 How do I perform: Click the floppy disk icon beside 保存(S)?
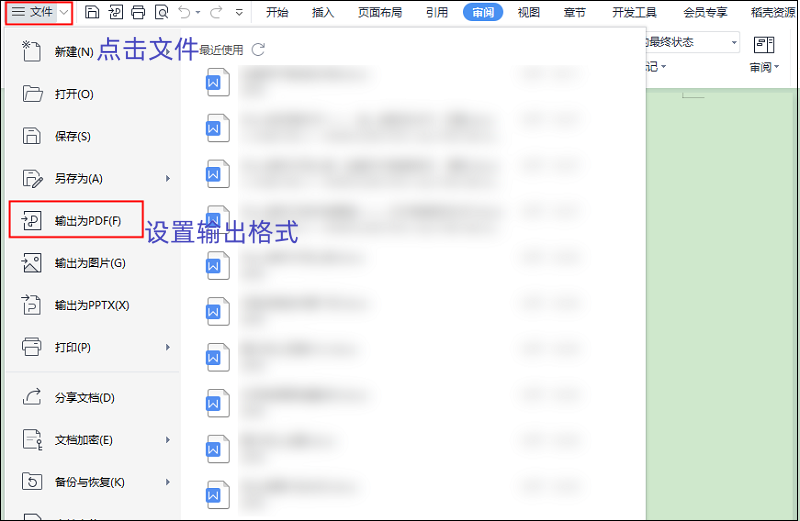click(32, 136)
